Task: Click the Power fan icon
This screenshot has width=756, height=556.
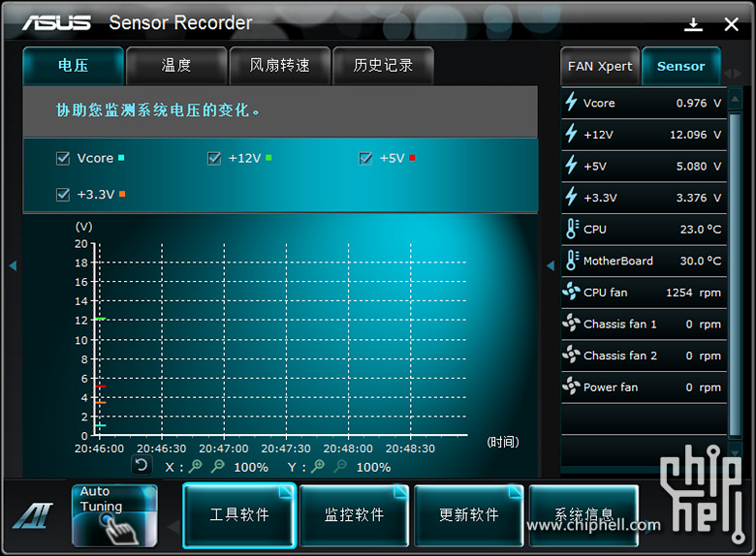Action: [571, 386]
